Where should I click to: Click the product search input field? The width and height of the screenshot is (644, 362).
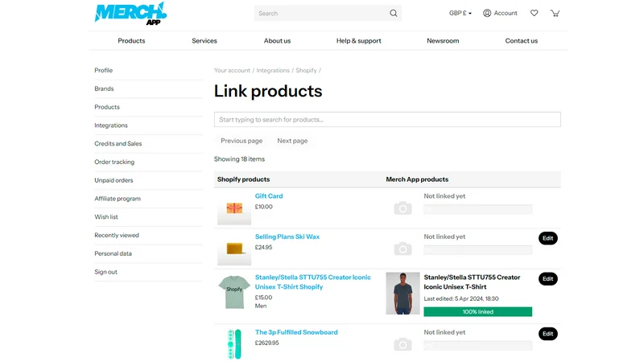click(387, 119)
